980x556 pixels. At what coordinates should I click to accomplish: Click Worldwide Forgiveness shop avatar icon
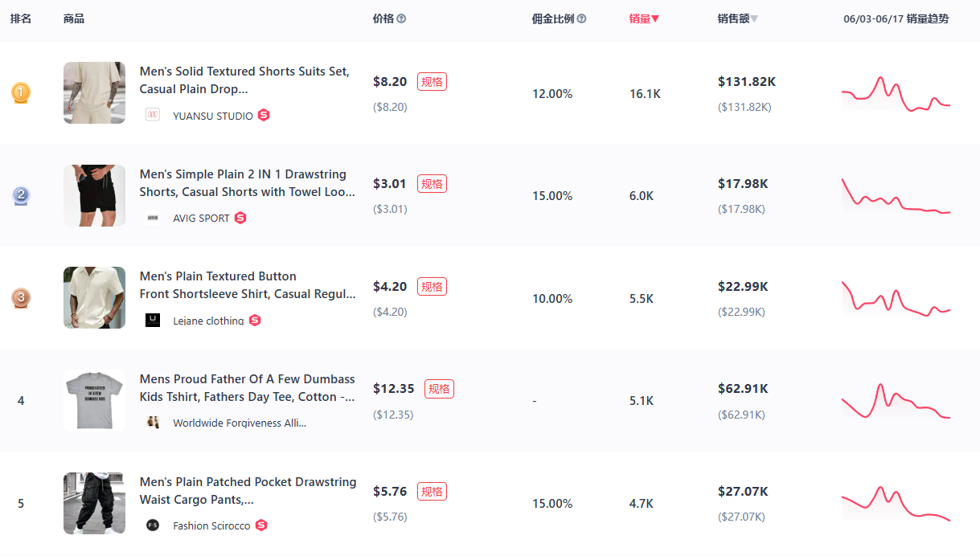tap(153, 423)
